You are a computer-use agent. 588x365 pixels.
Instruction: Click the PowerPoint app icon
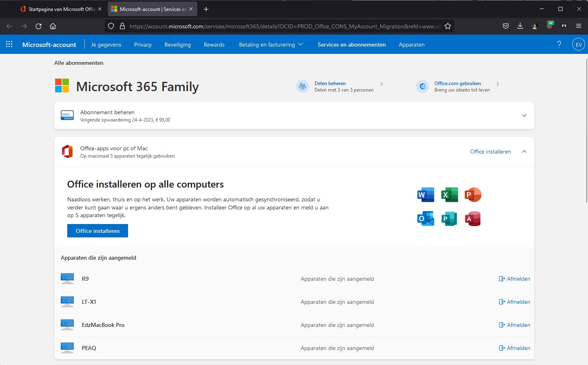pyautogui.click(x=473, y=195)
